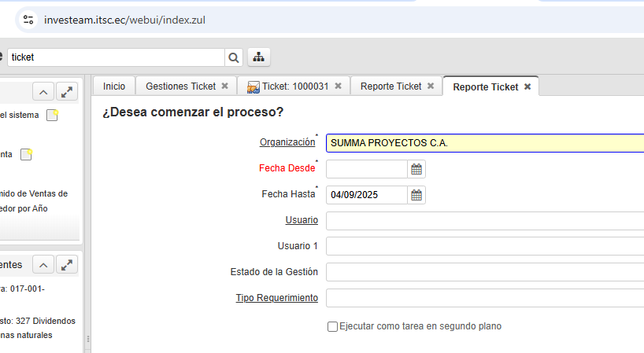Image resolution: width=644 pixels, height=353 pixels.
Task: Close the Ticket: 1000031 tab
Action: 338,86
